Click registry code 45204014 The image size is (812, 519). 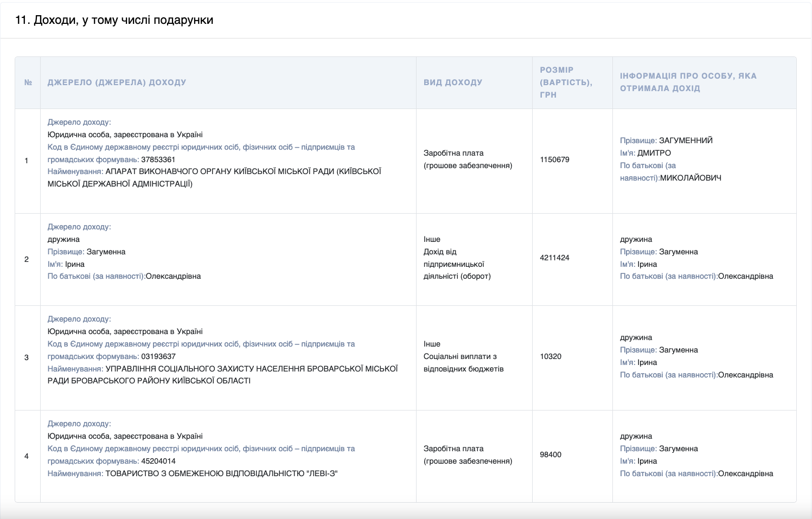point(158,461)
